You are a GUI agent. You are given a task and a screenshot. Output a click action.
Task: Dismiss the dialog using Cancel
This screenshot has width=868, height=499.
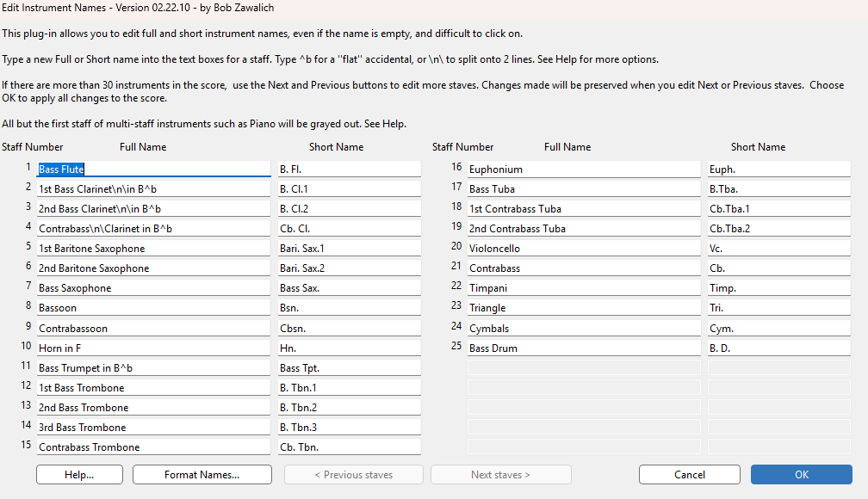click(x=689, y=475)
